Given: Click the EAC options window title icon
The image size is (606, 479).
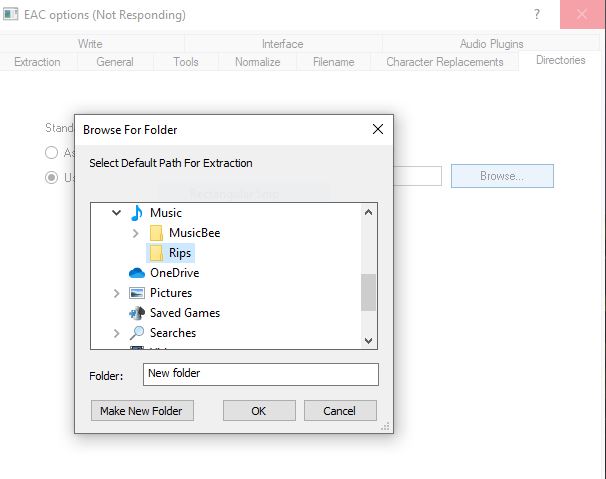Looking at the screenshot, I should (x=10, y=14).
